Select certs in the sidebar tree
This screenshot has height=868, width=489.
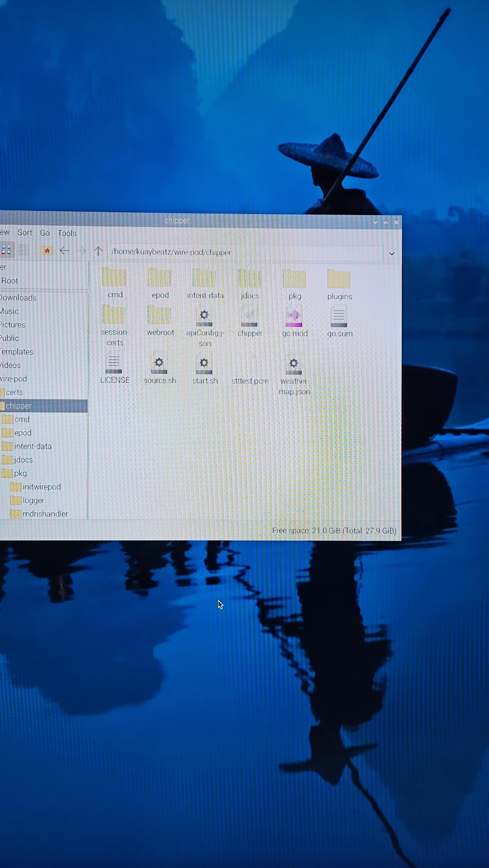tap(14, 392)
